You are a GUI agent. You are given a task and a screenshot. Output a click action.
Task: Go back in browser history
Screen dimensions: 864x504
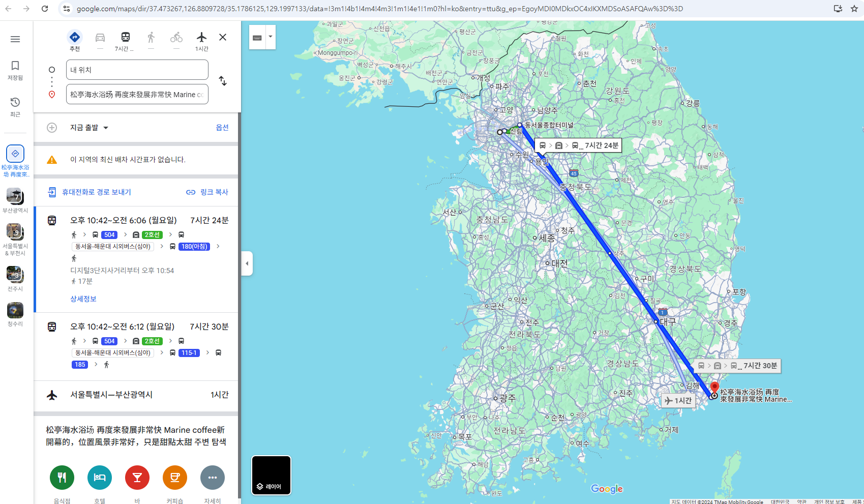pyautogui.click(x=9, y=9)
